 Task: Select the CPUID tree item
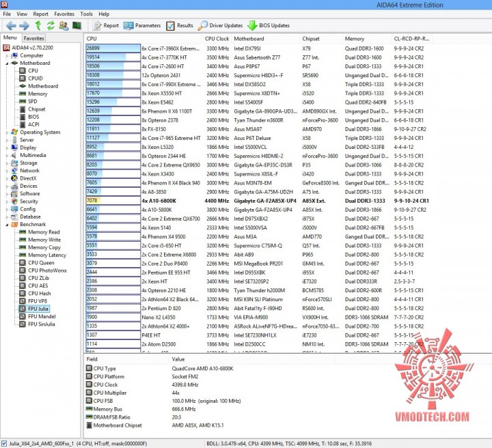(x=31, y=79)
